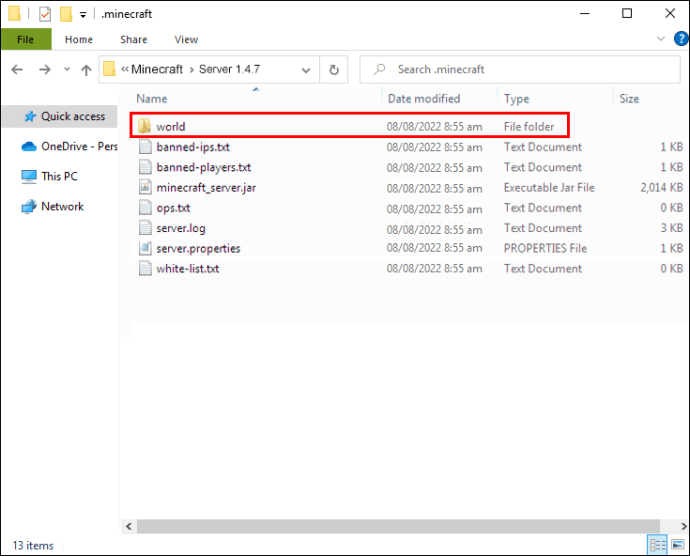Click the This PC monitor icon
Viewport: 690px width, 556px height.
pyautogui.click(x=29, y=177)
